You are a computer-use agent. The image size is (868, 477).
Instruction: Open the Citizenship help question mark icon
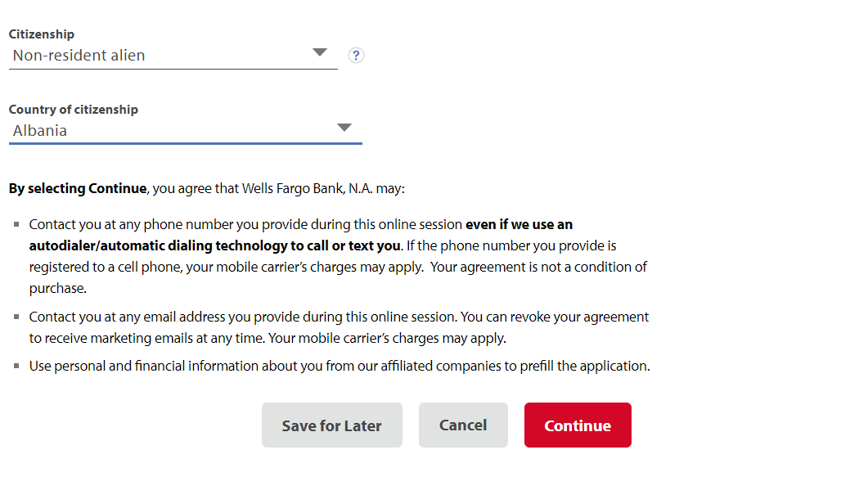[x=356, y=56]
